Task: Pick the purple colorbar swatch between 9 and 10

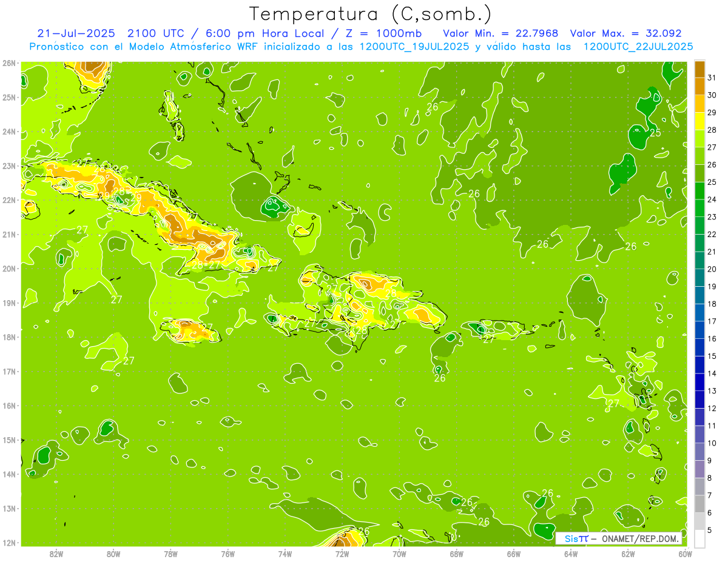Action: click(699, 452)
